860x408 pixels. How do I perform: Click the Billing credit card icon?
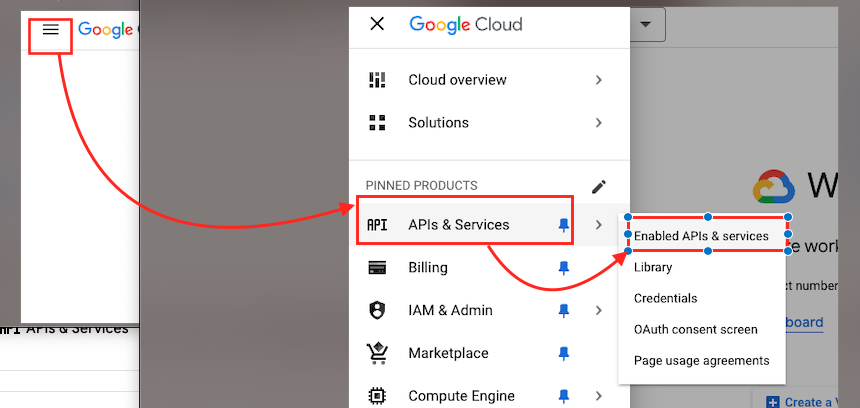coord(377,268)
